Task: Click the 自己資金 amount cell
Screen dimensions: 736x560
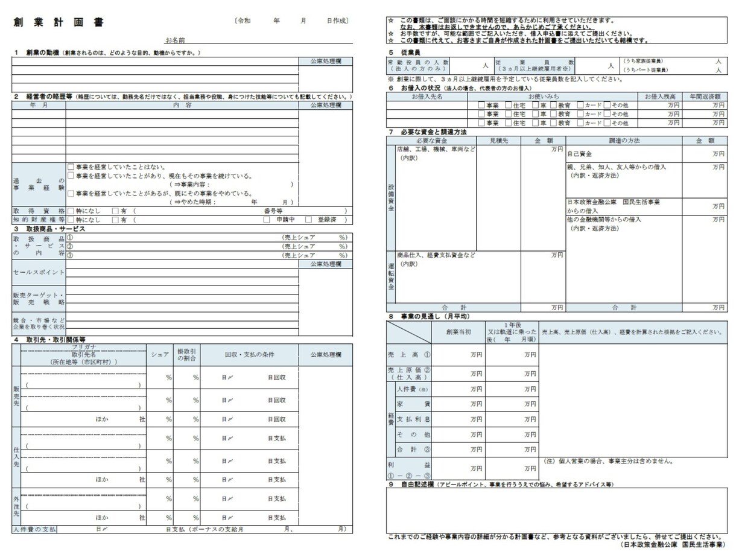Action: (705, 153)
